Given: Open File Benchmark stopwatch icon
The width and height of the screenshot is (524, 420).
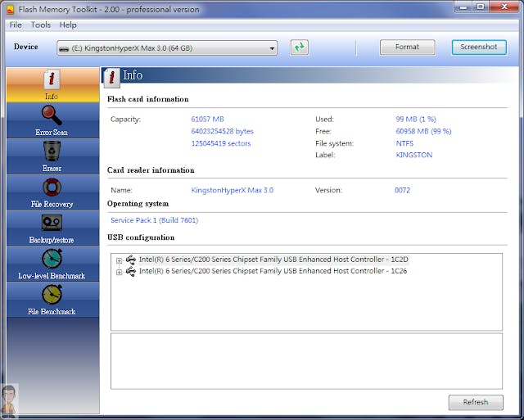Looking at the screenshot, I should [52, 295].
